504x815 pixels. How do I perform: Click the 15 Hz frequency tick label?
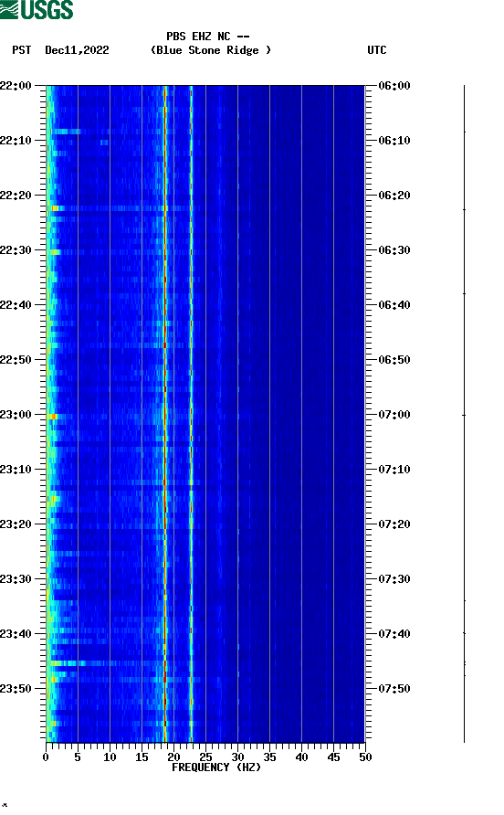tap(142, 757)
